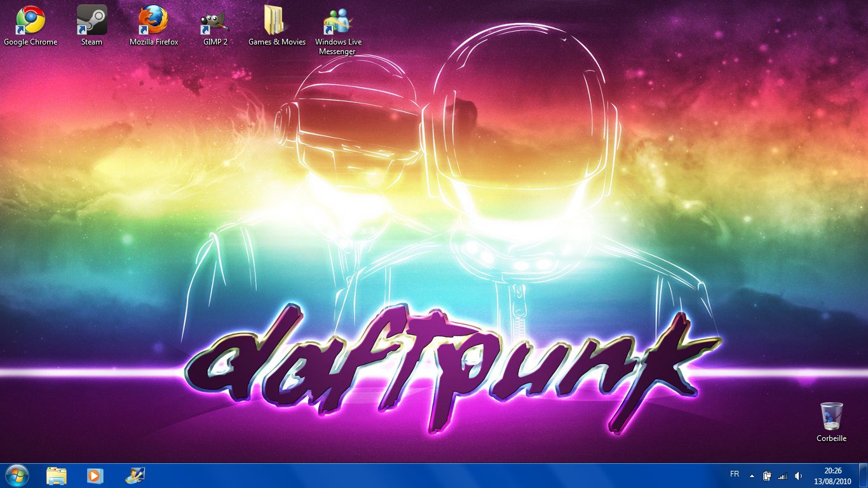
Task: Select the Windows Live Messenger shortcut
Action: pyautogui.click(x=338, y=30)
